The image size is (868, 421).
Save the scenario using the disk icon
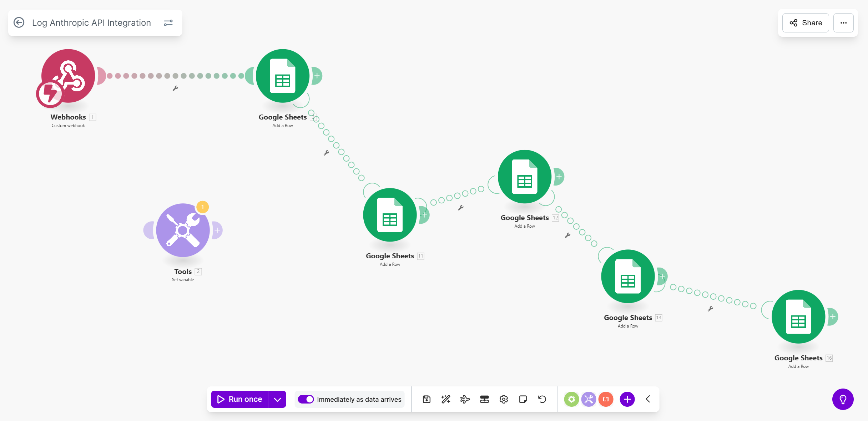pos(427,399)
